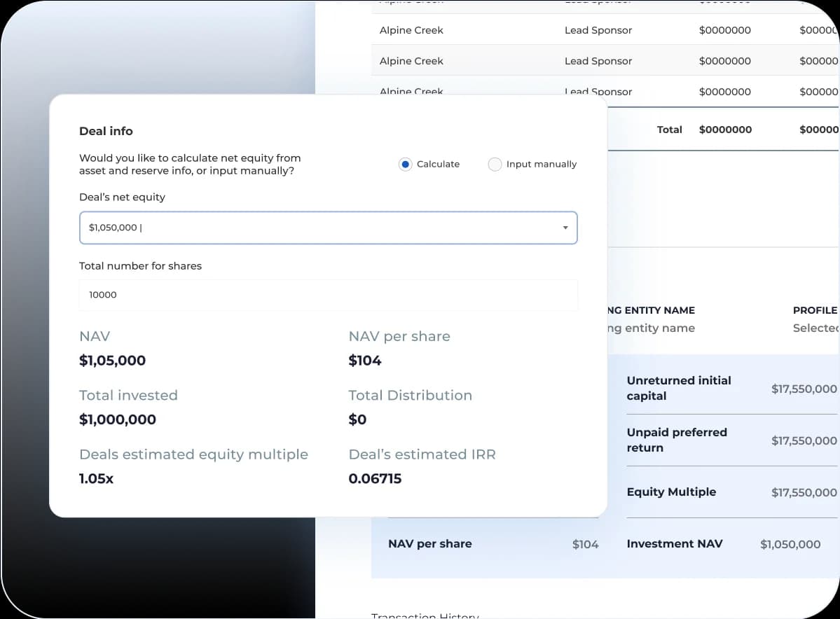Click Total invested amount $1,000,000

point(118,419)
